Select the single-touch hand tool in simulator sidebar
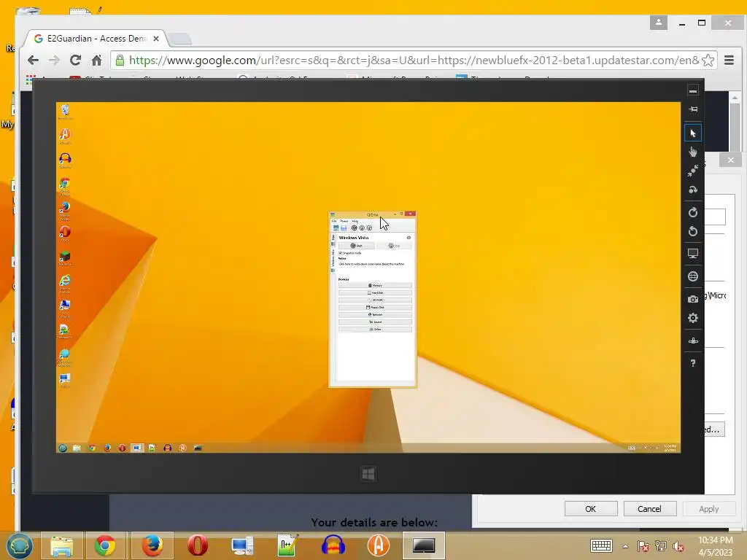The height and width of the screenshot is (560, 747). coord(693,152)
